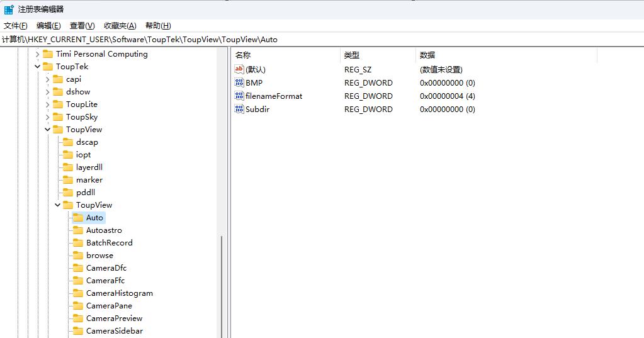This screenshot has width=644, height=338.
Task: Click the tree pane vertical scrollbar
Action: pyautogui.click(x=222, y=283)
